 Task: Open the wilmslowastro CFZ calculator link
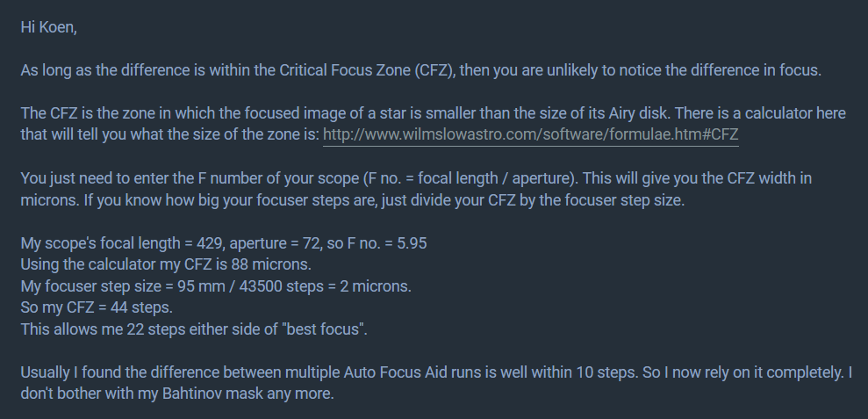click(x=531, y=135)
